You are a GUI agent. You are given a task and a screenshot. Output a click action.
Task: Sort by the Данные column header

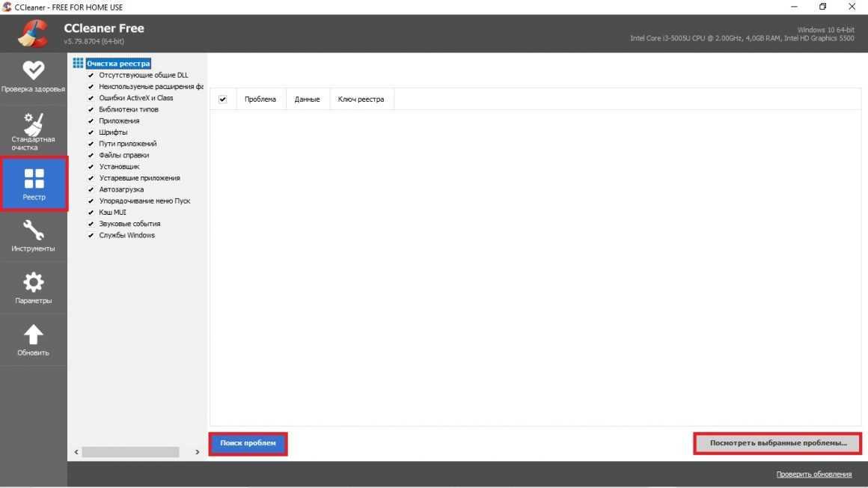(308, 99)
